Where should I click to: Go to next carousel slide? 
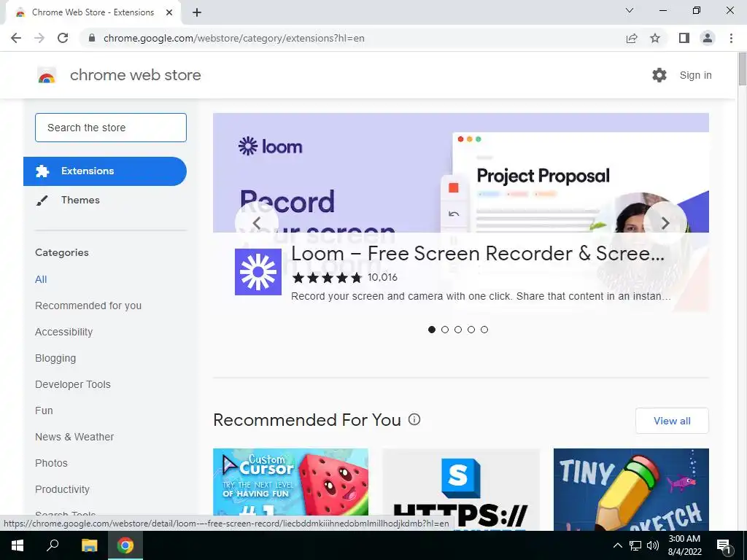click(x=665, y=223)
